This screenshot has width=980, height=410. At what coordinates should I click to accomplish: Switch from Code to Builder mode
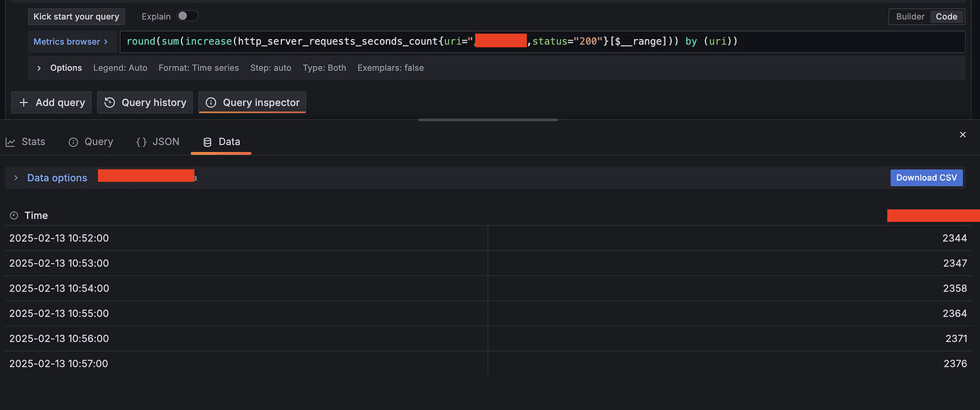(x=910, y=16)
